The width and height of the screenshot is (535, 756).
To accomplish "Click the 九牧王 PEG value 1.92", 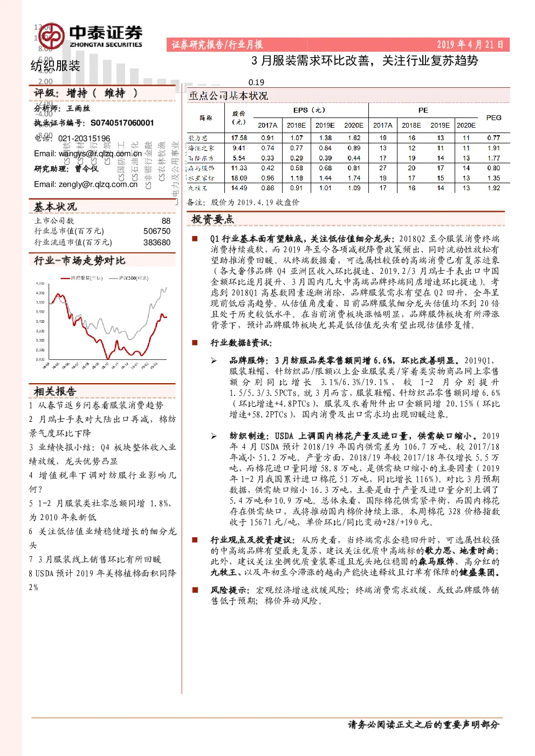I will click(x=493, y=188).
